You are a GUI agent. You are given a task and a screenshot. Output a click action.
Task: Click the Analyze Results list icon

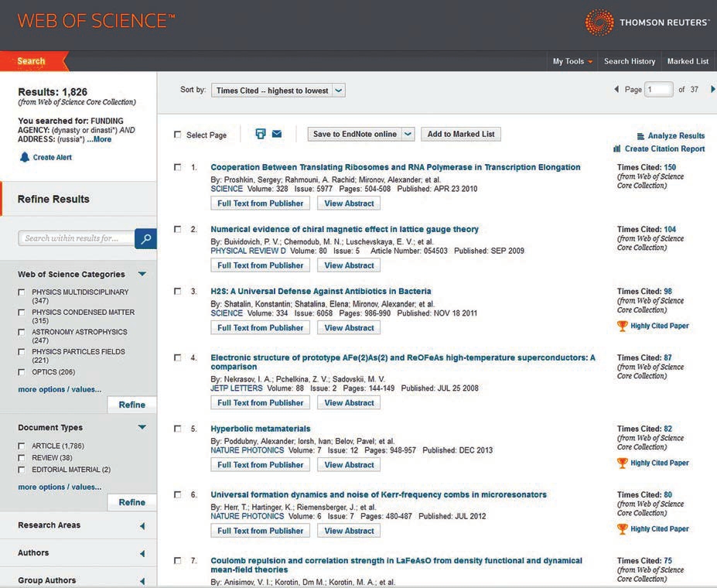(640, 136)
